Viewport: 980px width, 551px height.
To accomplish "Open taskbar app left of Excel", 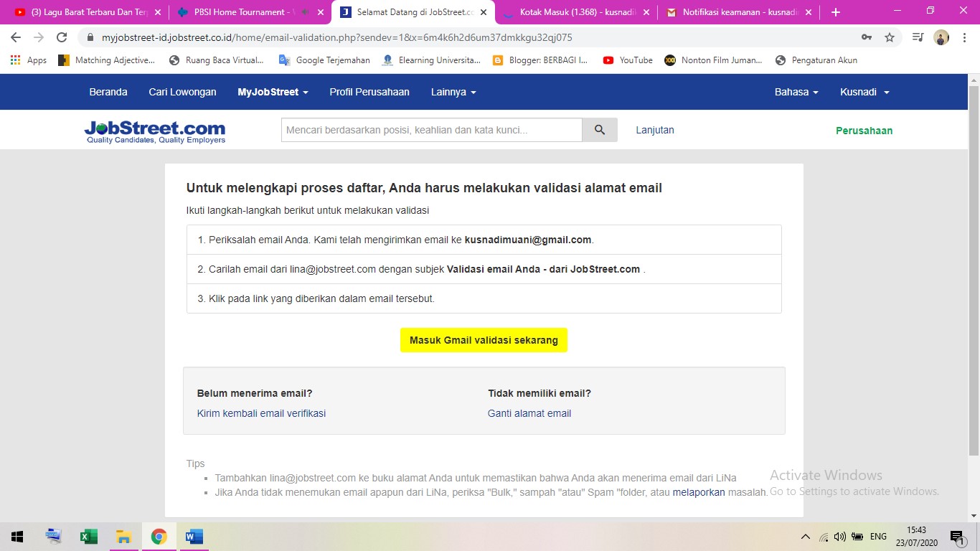I will (53, 537).
